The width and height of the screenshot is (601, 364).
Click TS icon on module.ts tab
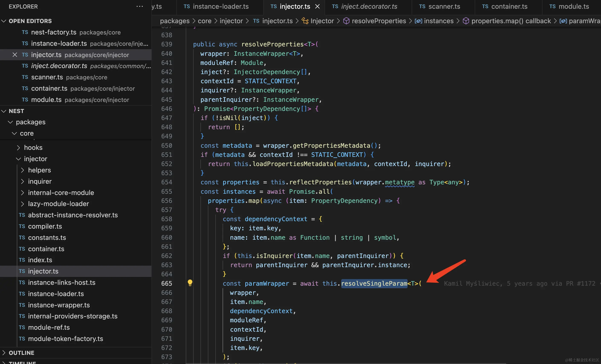[x=552, y=7]
